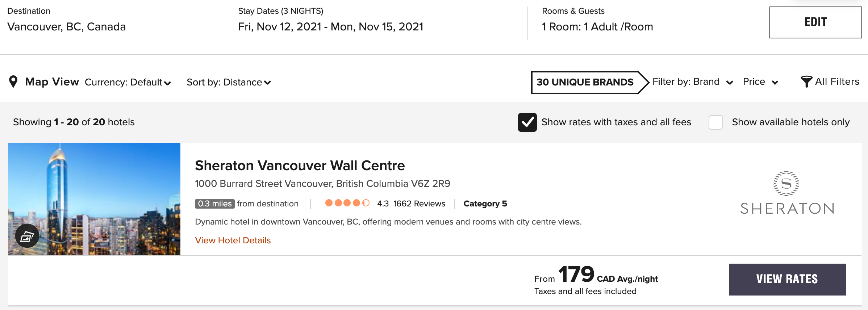The image size is (868, 310).
Task: Uncheck Show rates with taxes and fees
Action: point(527,122)
